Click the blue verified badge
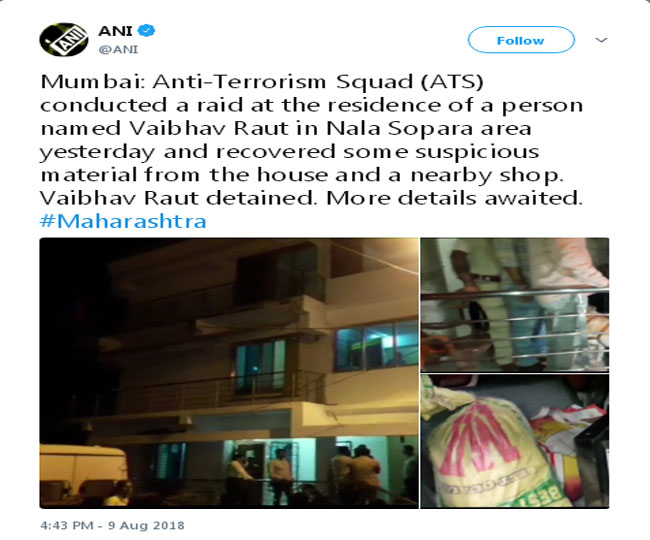Image resolution: width=650 pixels, height=540 pixels. click(x=146, y=30)
